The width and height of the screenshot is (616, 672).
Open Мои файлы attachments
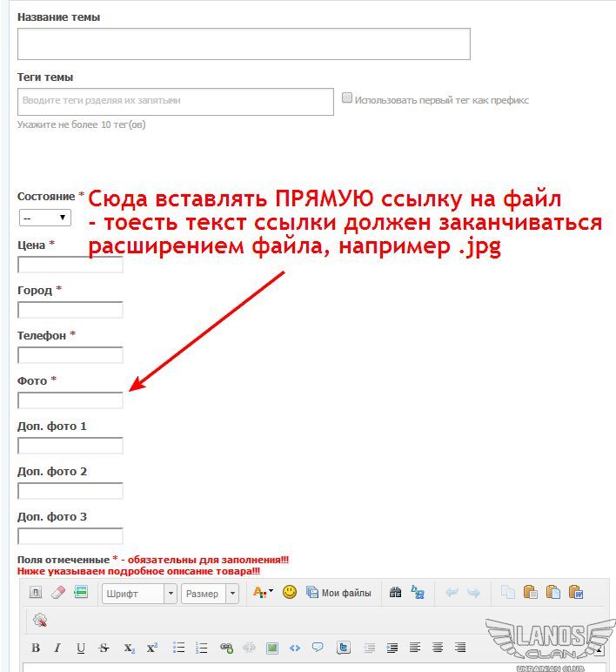tap(338, 593)
